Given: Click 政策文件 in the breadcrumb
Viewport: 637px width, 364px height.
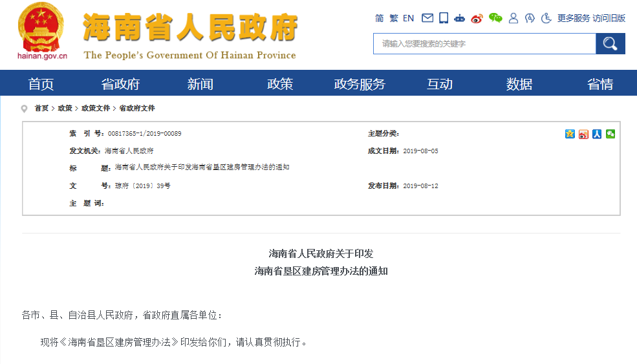Looking at the screenshot, I should [x=95, y=108].
